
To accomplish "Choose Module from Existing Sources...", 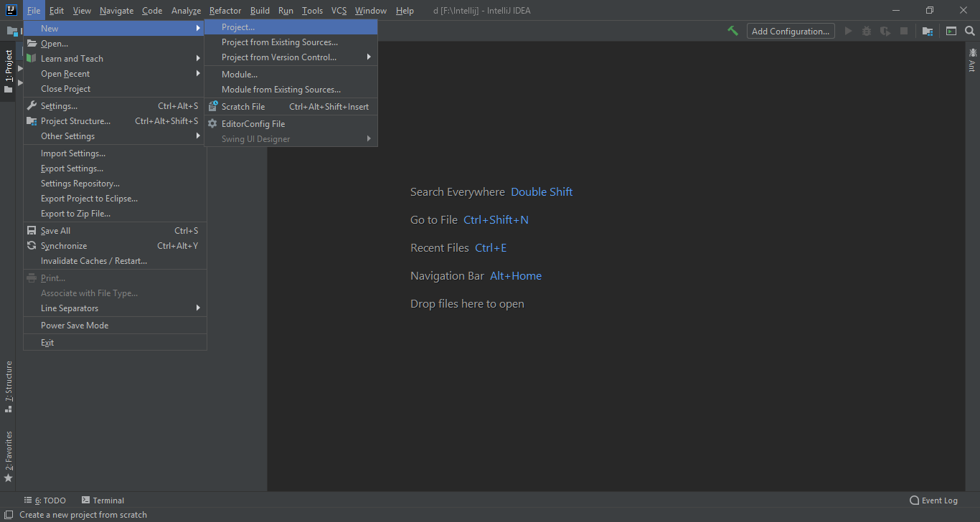I will click(x=291, y=90).
